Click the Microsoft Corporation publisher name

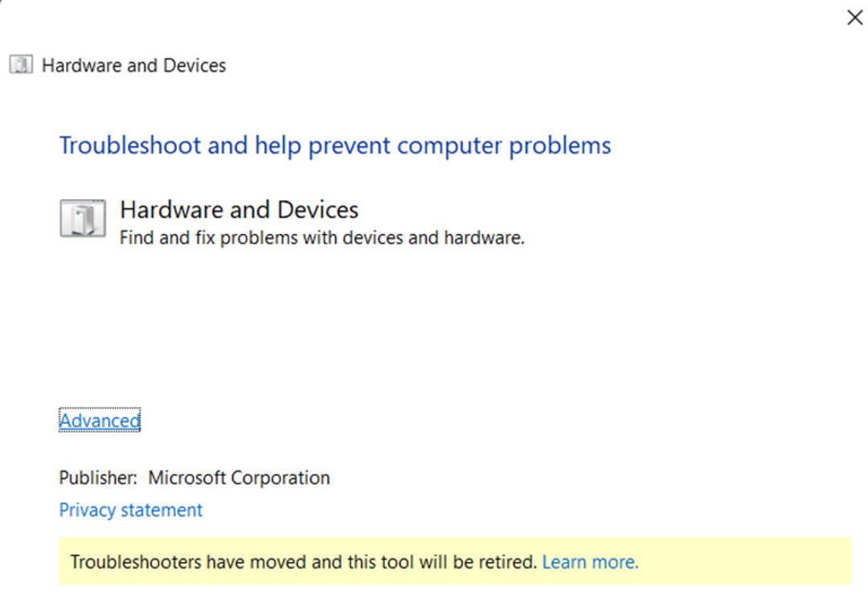point(240,478)
